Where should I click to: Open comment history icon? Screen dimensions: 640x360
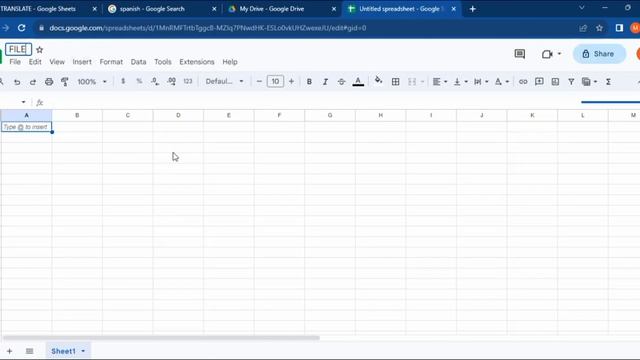tap(520, 54)
